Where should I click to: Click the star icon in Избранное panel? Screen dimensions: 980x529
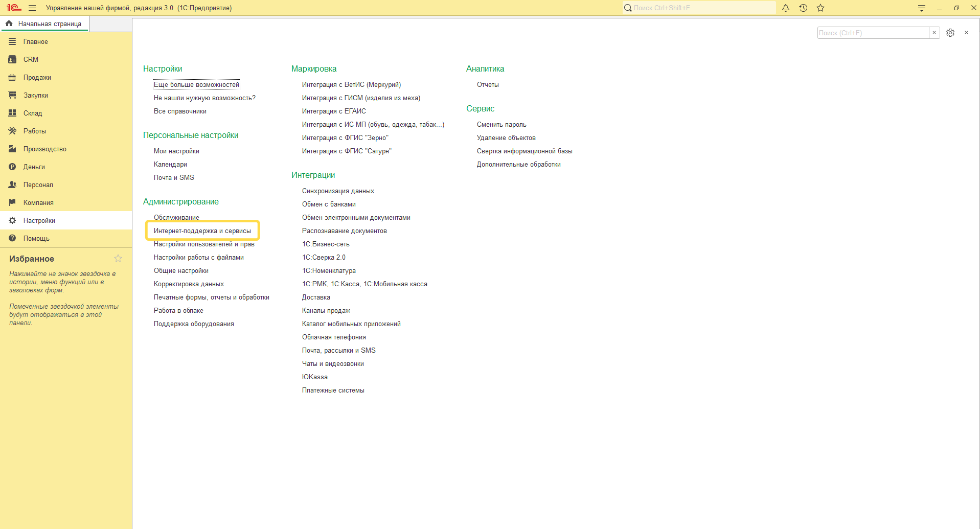pyautogui.click(x=118, y=259)
